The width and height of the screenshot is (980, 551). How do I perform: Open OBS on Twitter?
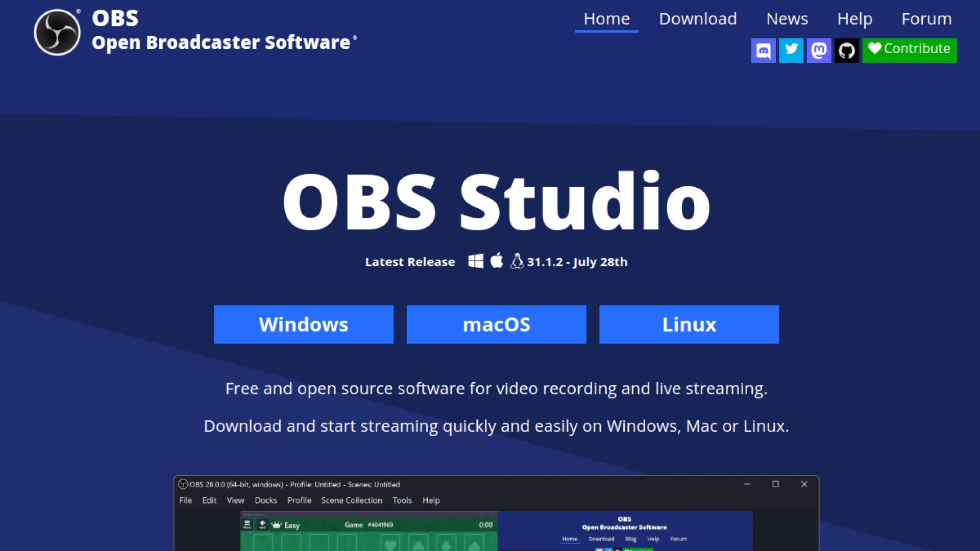(x=791, y=50)
